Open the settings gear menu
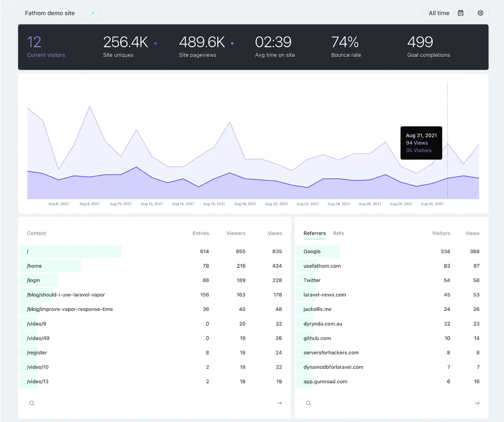Image resolution: width=504 pixels, height=422 pixels. tap(480, 13)
